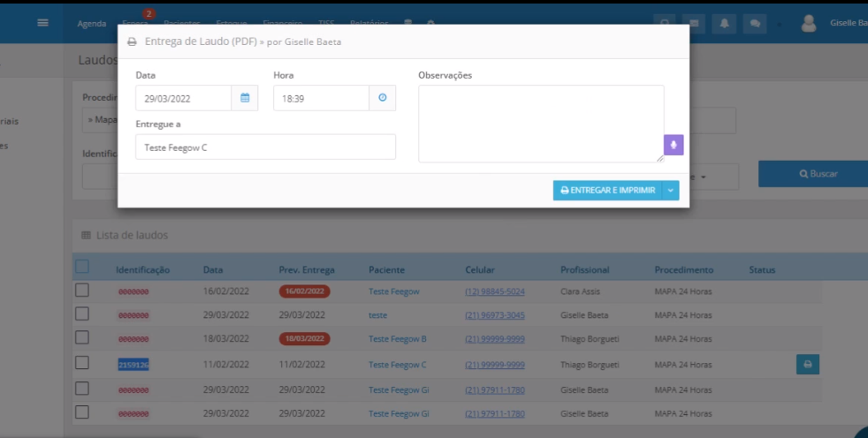The width and height of the screenshot is (868, 438).
Task: Open the clock time picker beside Hora
Action: (x=383, y=98)
